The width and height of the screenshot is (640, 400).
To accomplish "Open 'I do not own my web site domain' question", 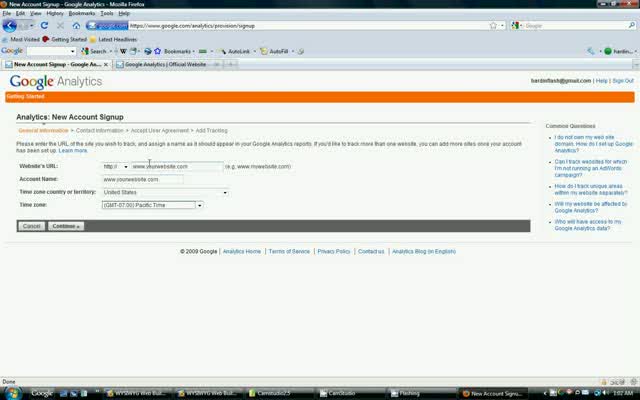I will [593, 144].
